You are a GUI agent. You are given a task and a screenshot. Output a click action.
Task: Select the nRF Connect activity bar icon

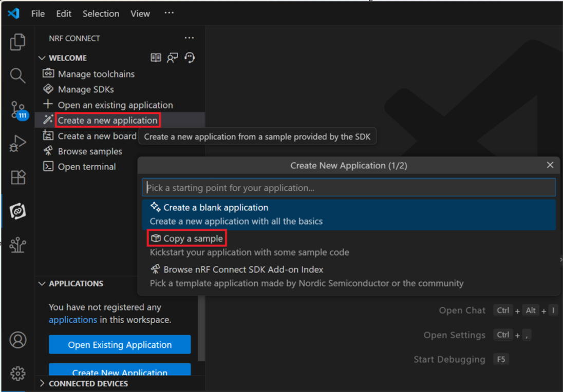click(x=17, y=211)
